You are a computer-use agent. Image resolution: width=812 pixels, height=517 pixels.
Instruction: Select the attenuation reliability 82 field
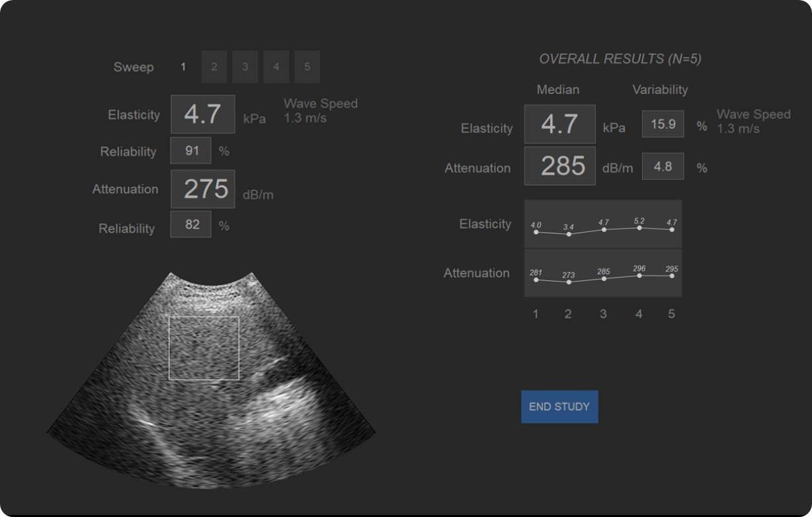[191, 225]
